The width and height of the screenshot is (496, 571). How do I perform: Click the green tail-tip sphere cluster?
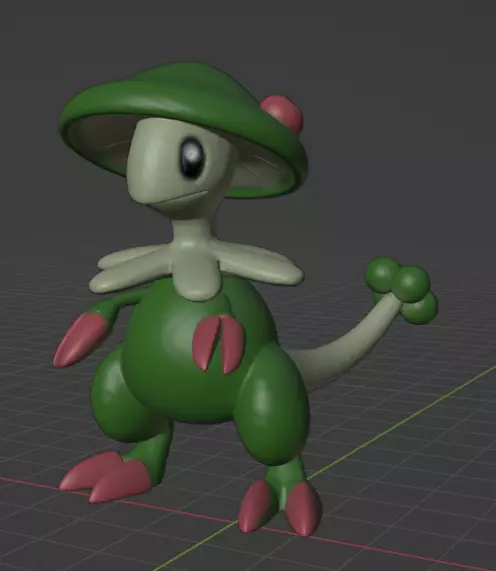coord(402,290)
